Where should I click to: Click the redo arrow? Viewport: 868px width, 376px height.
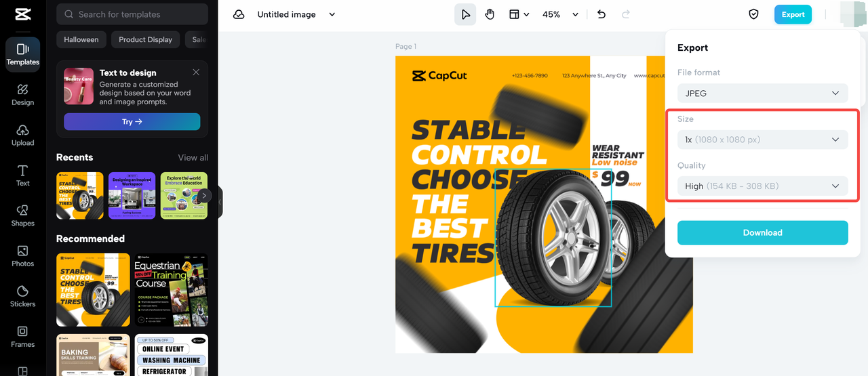click(x=626, y=14)
